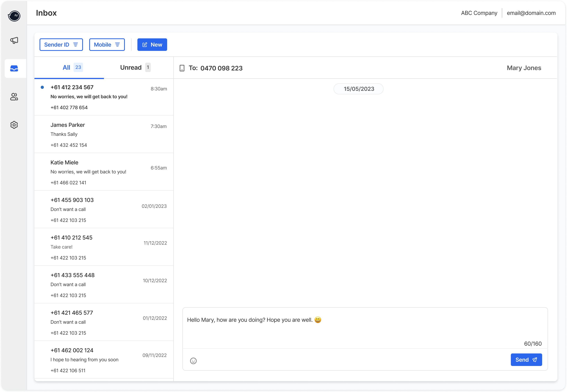
Task: Click sender number +61 466 022 141
Action: tap(68, 182)
